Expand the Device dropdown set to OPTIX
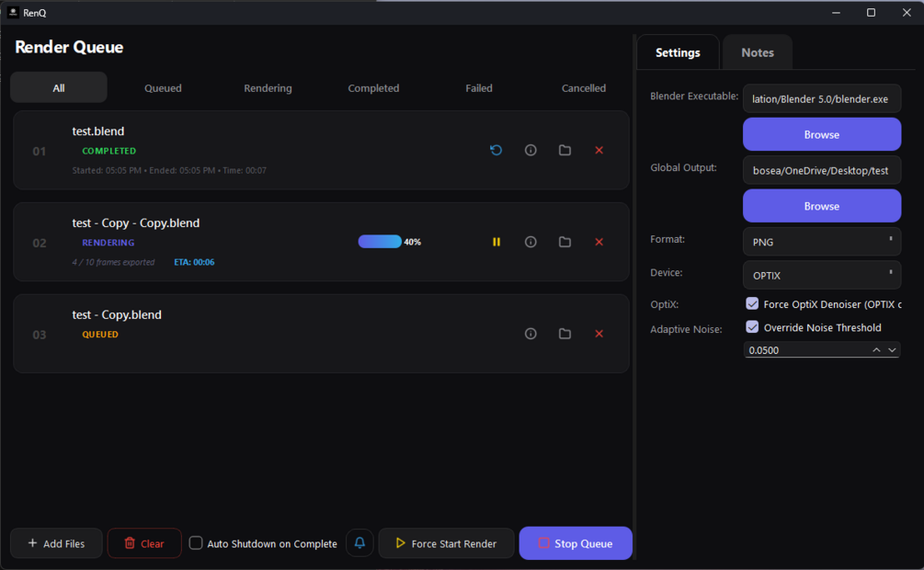Image resolution: width=924 pixels, height=570 pixels. pyautogui.click(x=821, y=275)
